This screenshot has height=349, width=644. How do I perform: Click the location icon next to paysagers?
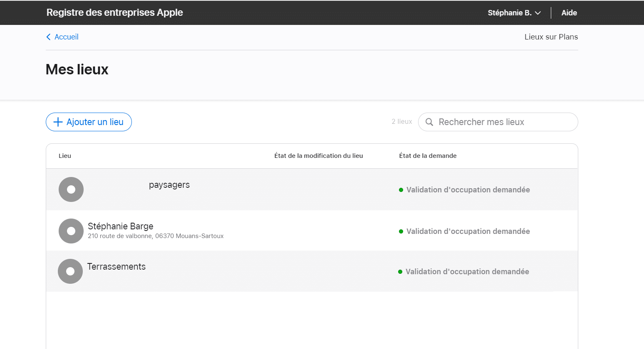71,189
